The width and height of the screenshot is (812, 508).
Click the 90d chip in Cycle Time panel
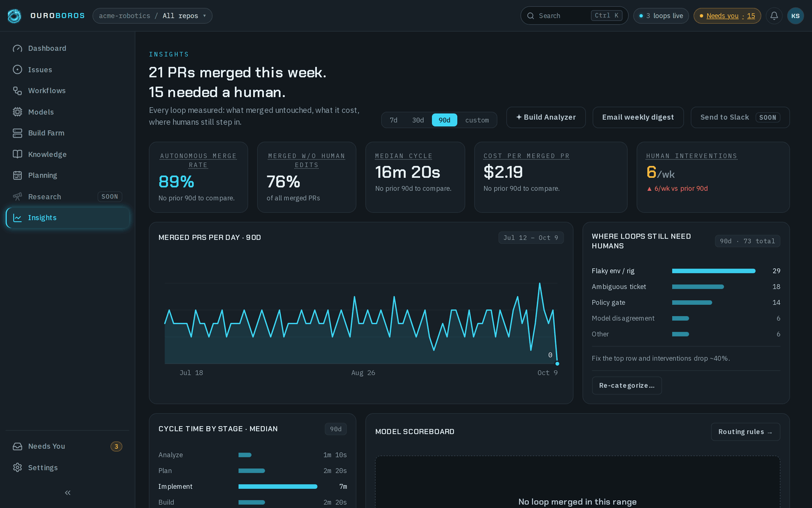[x=336, y=429]
